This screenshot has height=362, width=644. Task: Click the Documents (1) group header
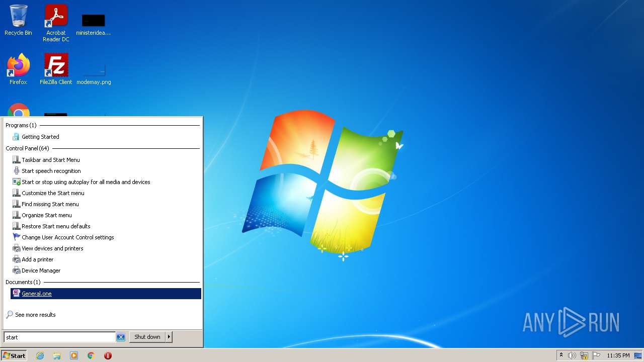tap(23, 282)
